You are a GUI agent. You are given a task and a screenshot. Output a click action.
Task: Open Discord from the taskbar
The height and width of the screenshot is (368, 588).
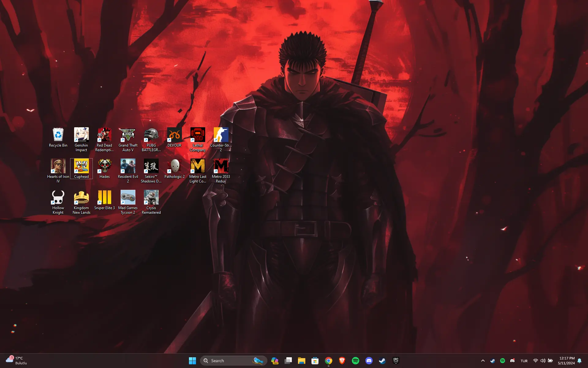(369, 361)
